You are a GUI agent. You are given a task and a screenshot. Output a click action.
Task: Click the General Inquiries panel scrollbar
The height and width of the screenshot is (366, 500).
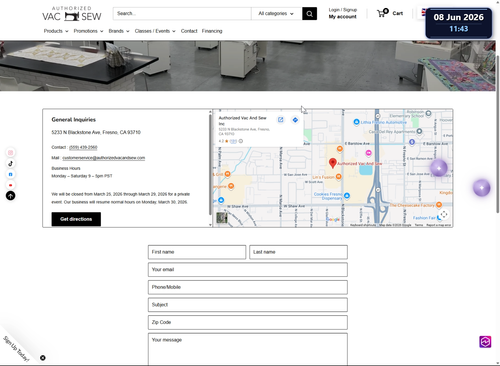210,165
